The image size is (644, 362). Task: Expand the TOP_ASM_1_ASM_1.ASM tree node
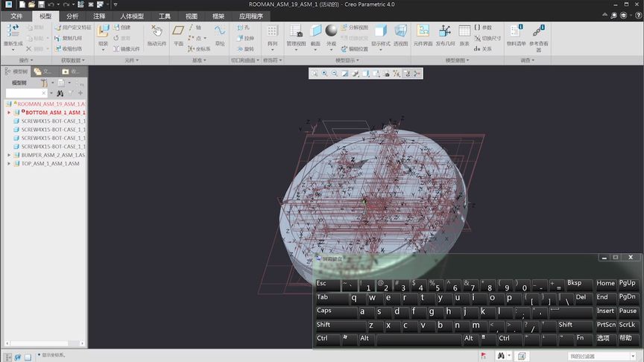pos(9,163)
